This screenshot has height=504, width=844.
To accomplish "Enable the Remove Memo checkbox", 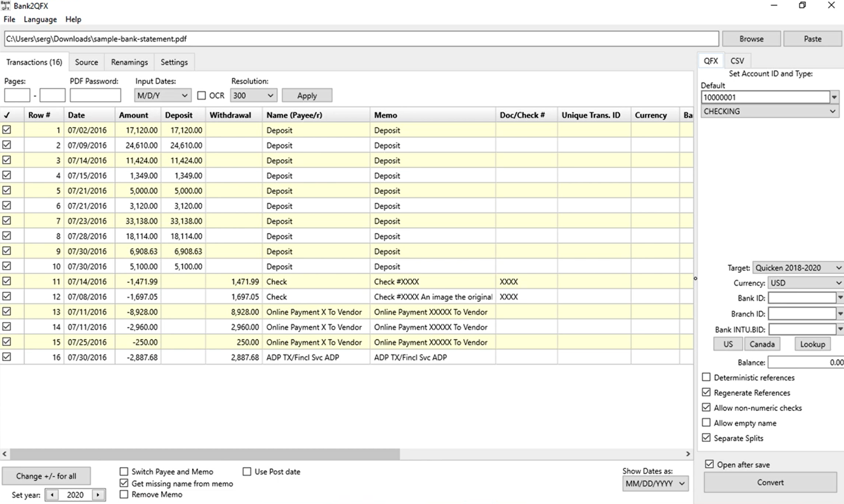I will coord(124,494).
